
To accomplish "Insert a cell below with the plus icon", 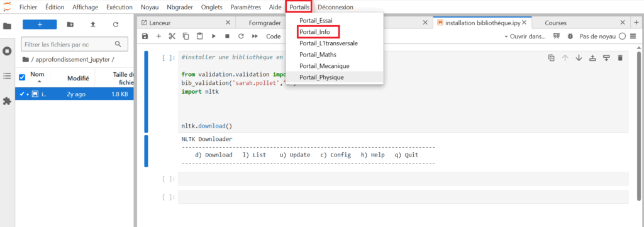I will (x=158, y=36).
